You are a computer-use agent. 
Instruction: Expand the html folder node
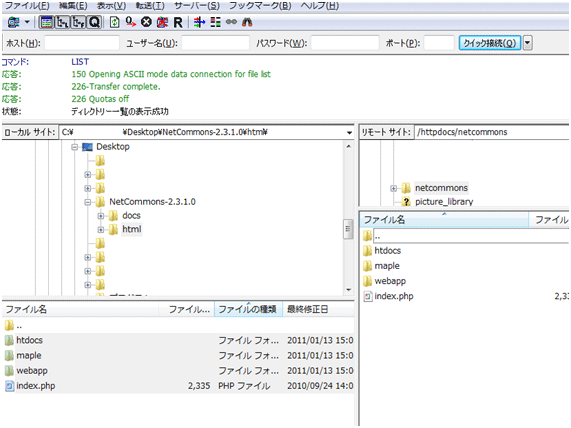tap(101, 230)
